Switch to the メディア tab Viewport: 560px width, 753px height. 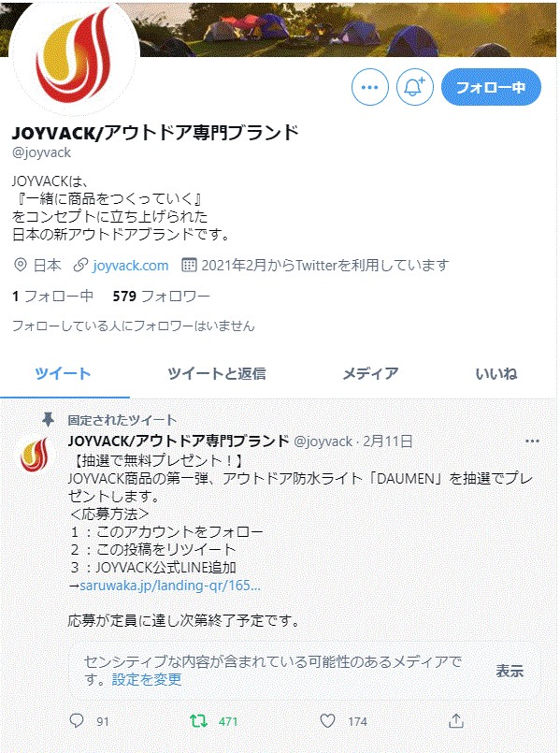(x=370, y=373)
